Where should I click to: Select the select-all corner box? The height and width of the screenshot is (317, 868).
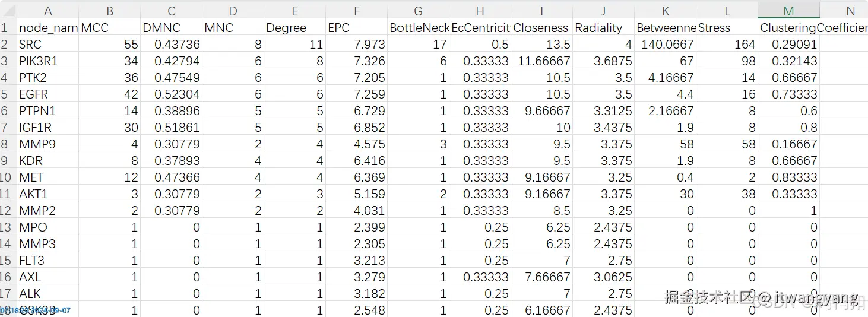[7, 11]
